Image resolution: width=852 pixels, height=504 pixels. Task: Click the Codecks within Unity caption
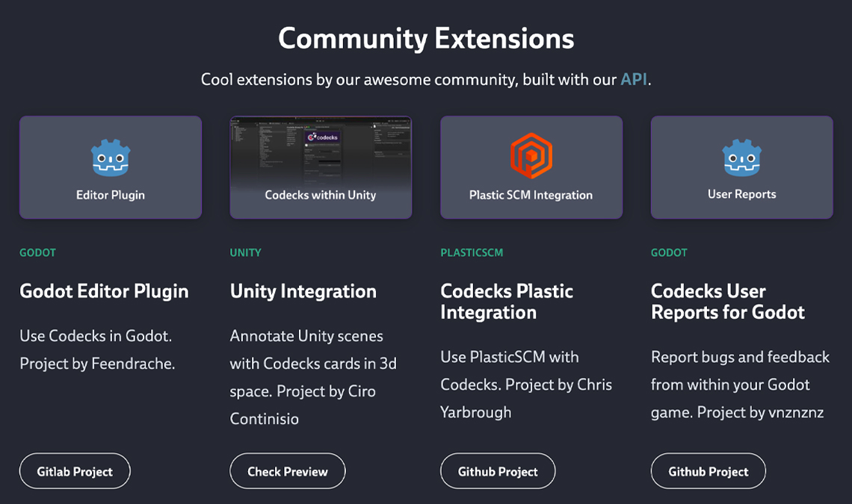point(321,195)
